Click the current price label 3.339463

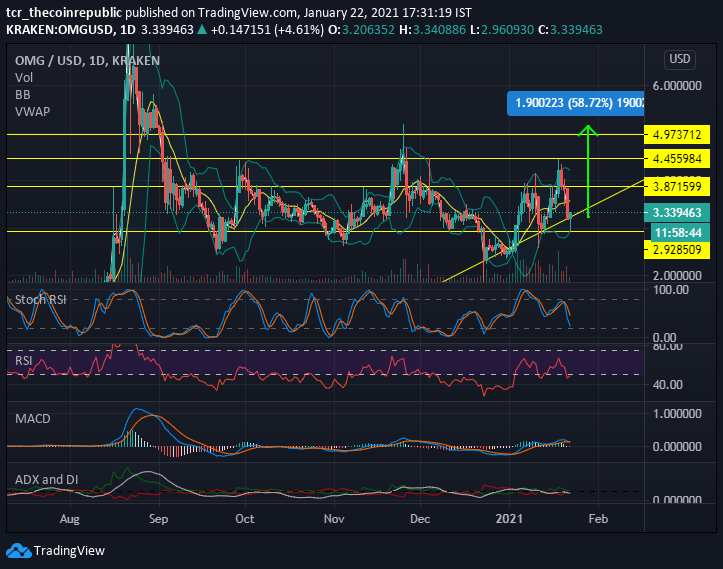point(677,213)
